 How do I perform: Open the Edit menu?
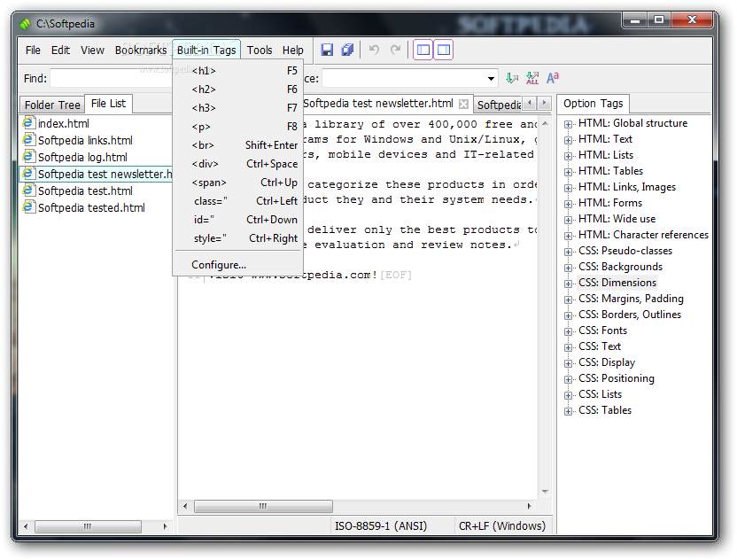[60, 50]
